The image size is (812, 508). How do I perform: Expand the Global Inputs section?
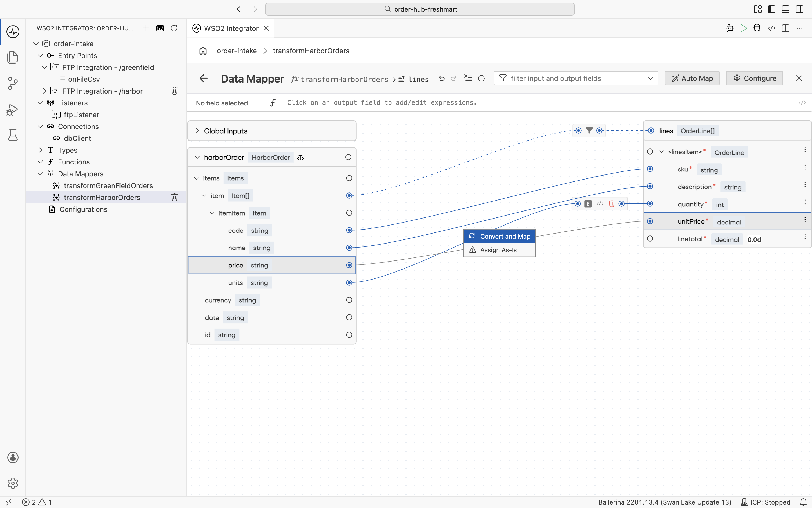tap(197, 131)
